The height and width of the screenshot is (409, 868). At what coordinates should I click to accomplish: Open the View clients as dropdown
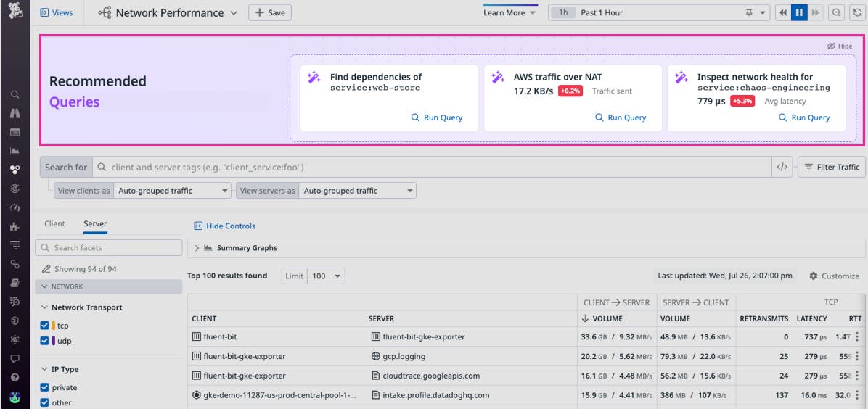click(x=172, y=191)
